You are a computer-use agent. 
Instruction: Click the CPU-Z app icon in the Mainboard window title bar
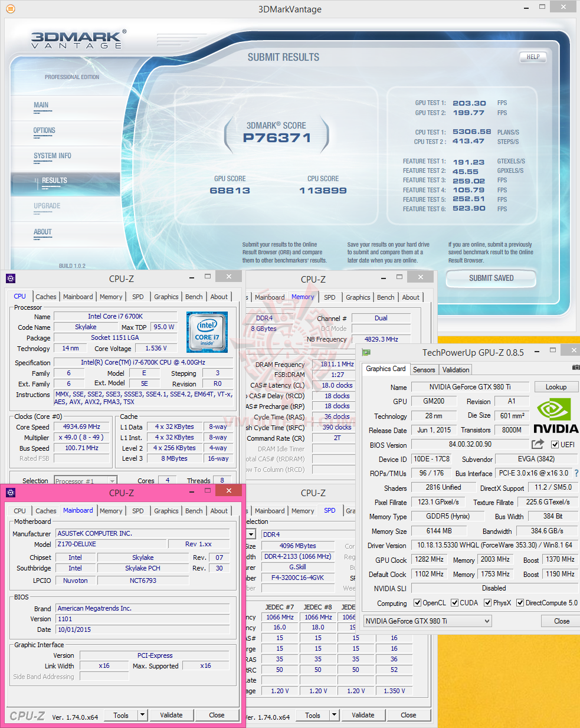pyautogui.click(x=10, y=493)
